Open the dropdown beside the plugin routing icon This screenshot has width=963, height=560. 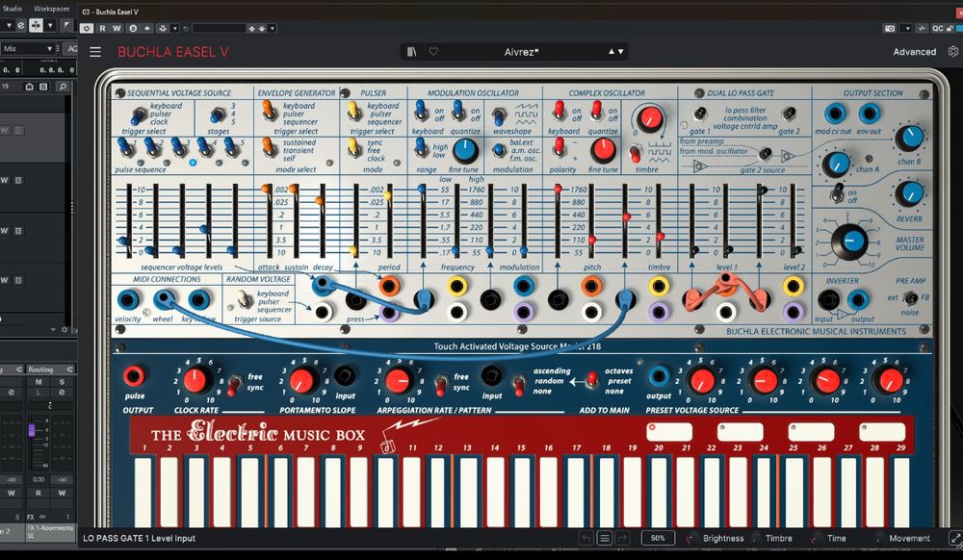click(x=175, y=28)
